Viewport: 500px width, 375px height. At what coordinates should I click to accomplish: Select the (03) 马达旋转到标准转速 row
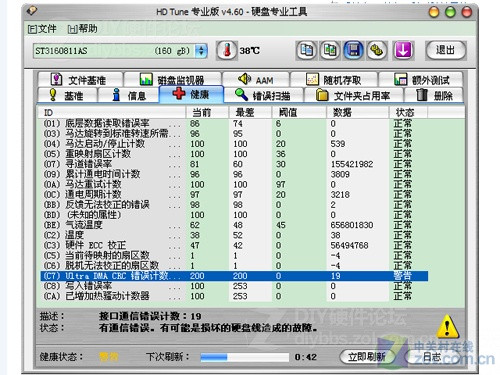234,134
